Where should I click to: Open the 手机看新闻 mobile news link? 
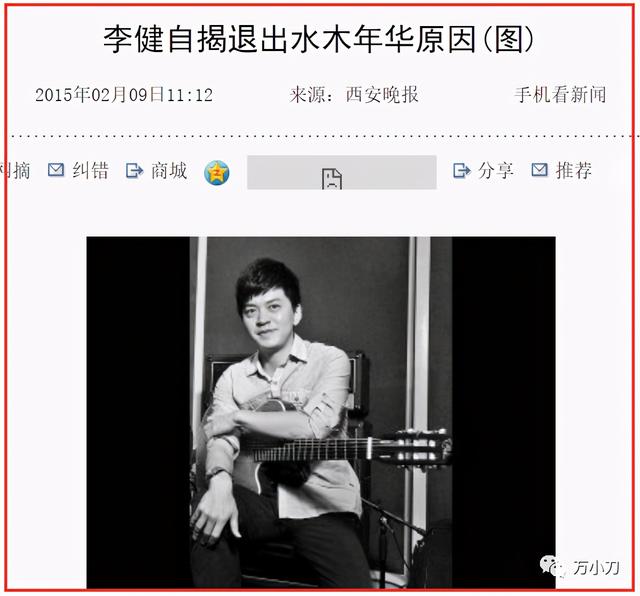point(560,95)
